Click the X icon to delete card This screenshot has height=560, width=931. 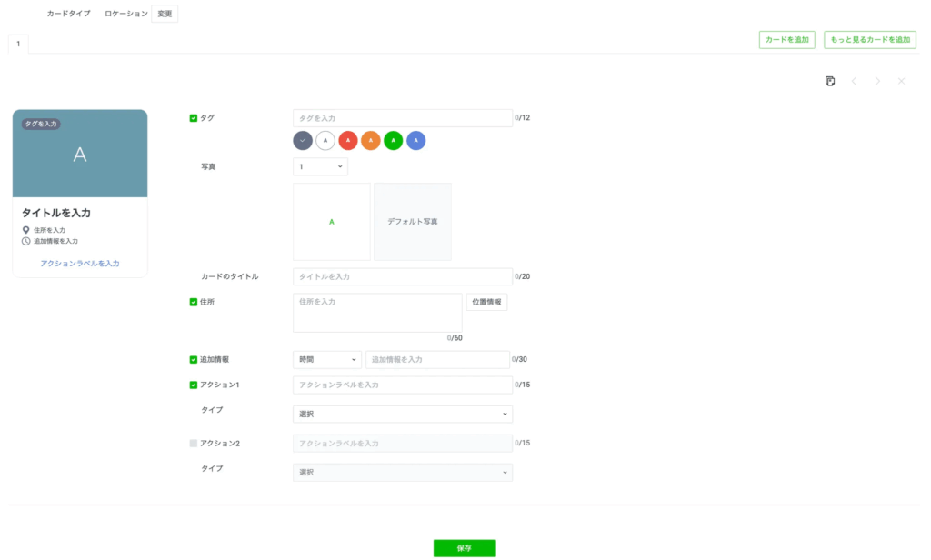(901, 81)
